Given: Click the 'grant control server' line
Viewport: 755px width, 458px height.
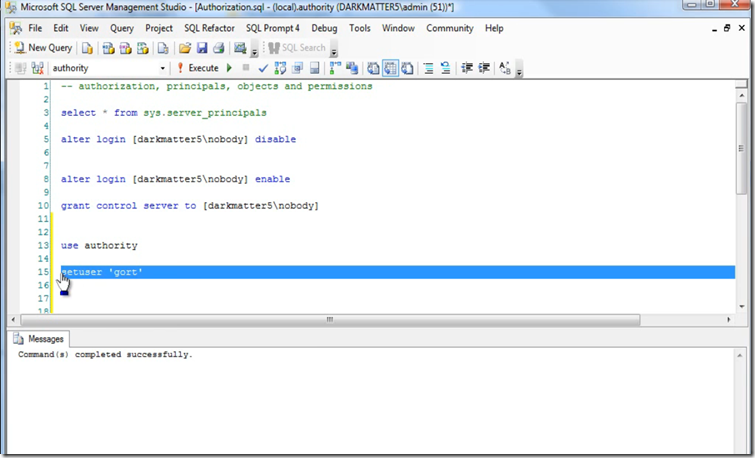Looking at the screenshot, I should 190,206.
